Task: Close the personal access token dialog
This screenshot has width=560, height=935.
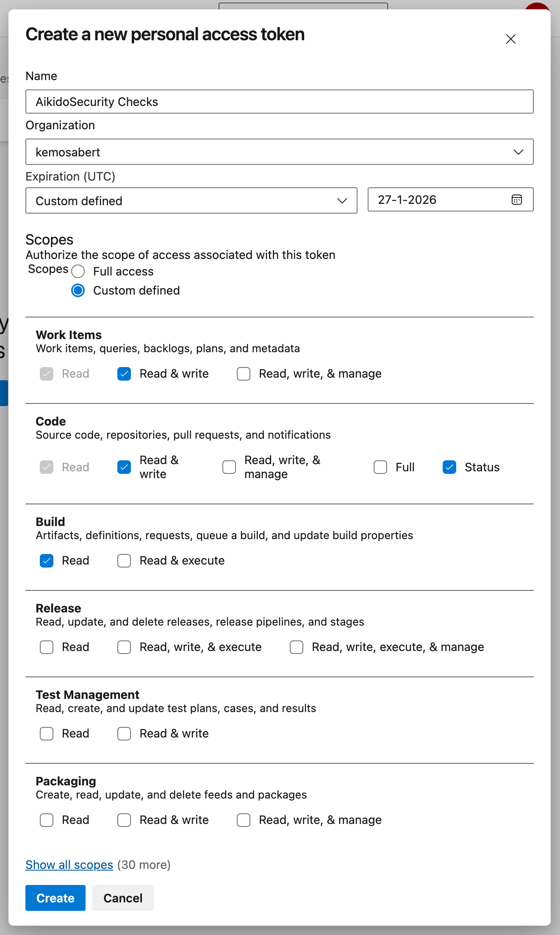Action: click(510, 39)
